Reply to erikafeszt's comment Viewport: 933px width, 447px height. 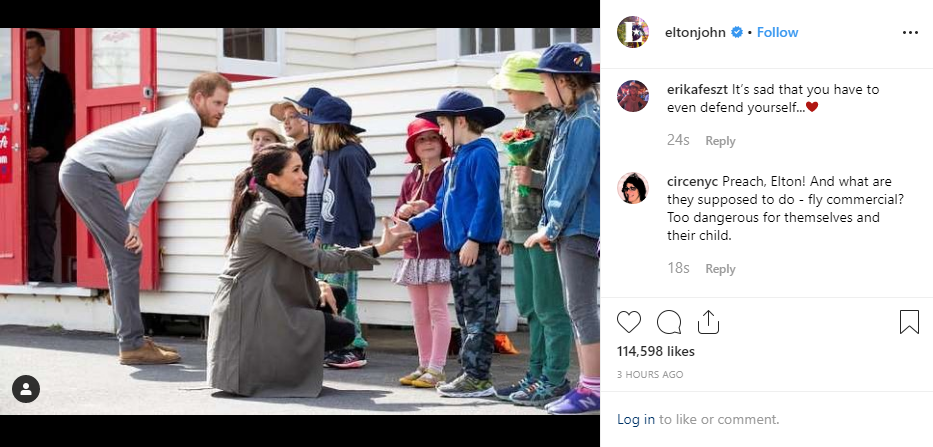coord(720,141)
